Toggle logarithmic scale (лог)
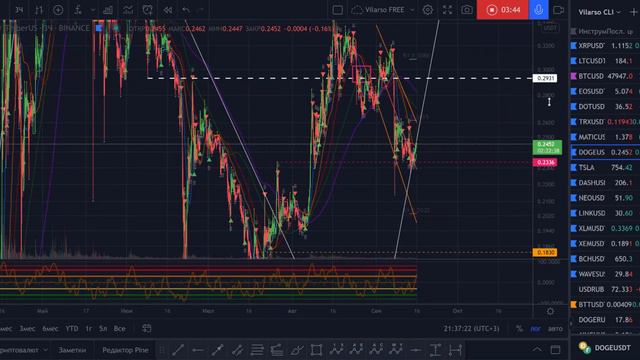 (535, 328)
